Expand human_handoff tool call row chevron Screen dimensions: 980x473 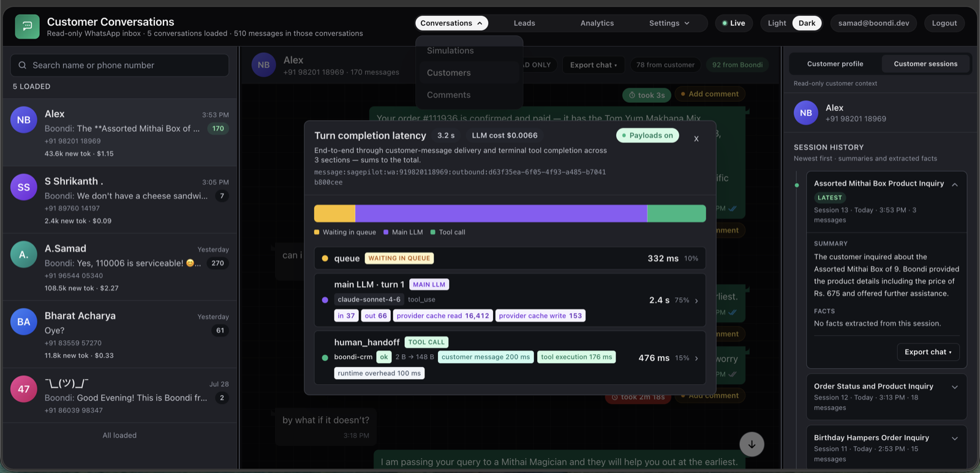coord(696,358)
